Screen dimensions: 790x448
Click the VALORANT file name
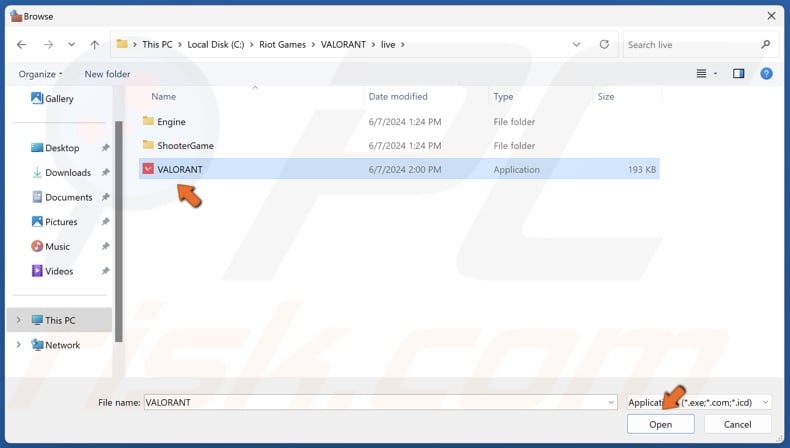tap(180, 169)
